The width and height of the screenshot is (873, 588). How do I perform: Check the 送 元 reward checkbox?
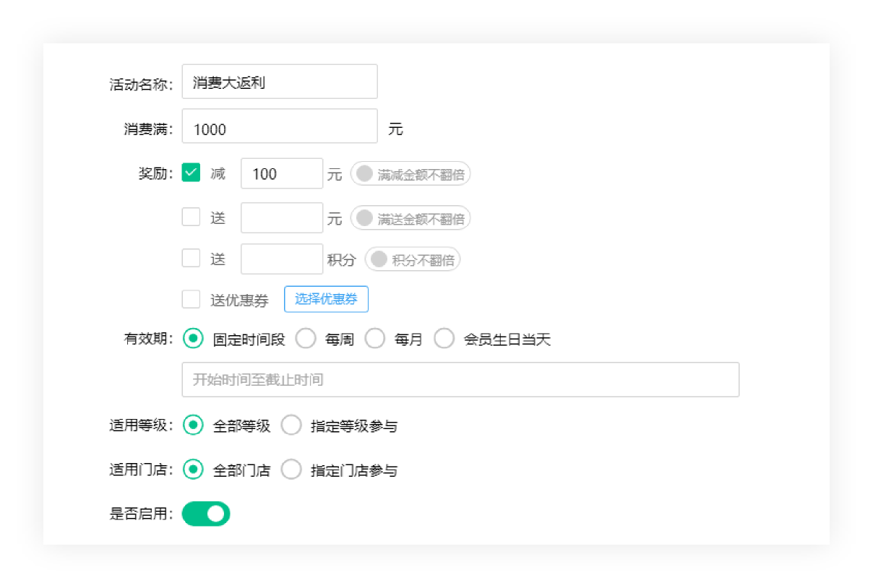(x=191, y=217)
